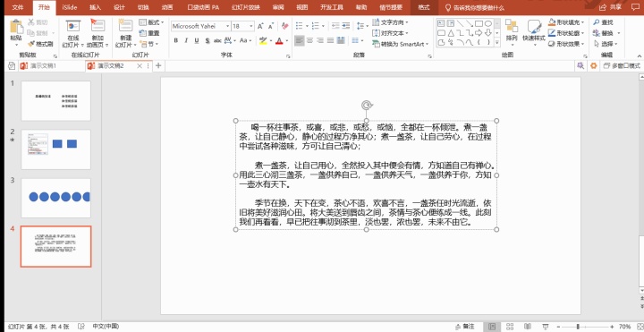Switch to the iSlide ribbon tab
Screen dimensions: 644x332
(70, 7)
